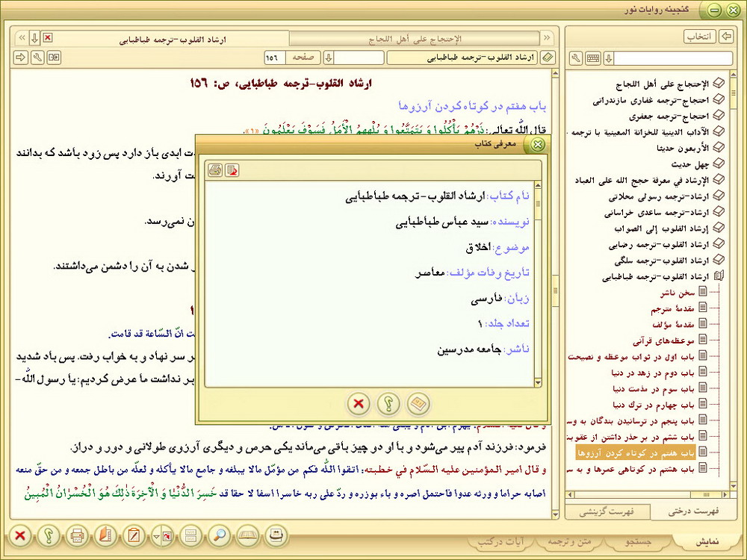Click the author name سید عباس طباطبایی in the dialog

pos(442,222)
